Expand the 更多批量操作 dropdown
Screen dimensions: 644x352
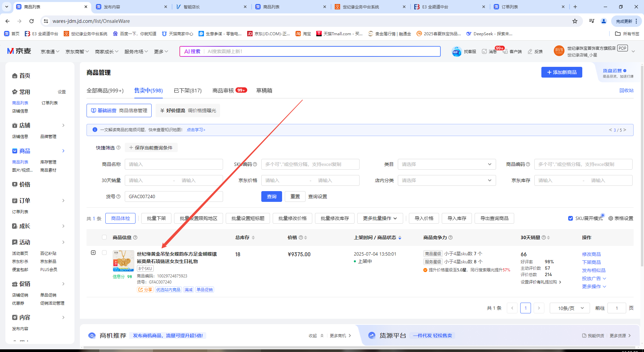pos(380,218)
